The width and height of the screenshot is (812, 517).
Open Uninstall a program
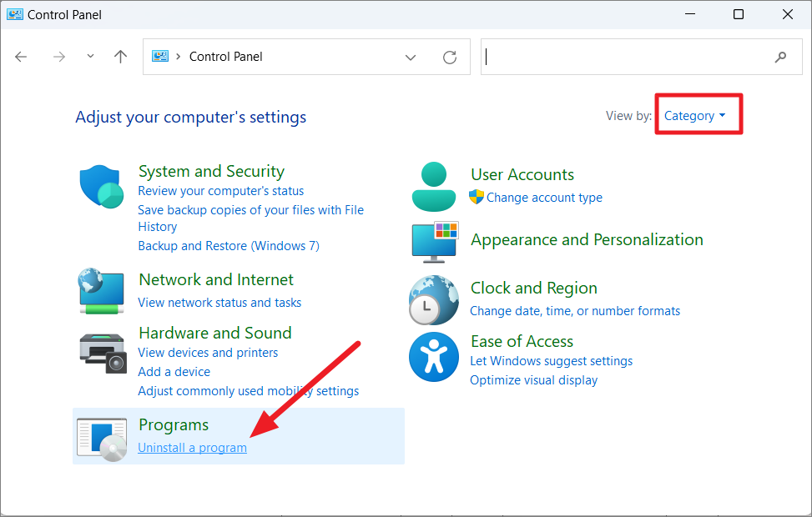(x=192, y=447)
